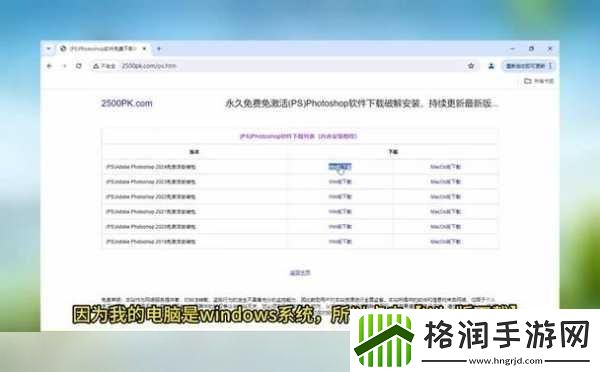This screenshot has height=372, width=600.
Task: Download Win version of Photoshop 2021
Action: [x=340, y=212]
